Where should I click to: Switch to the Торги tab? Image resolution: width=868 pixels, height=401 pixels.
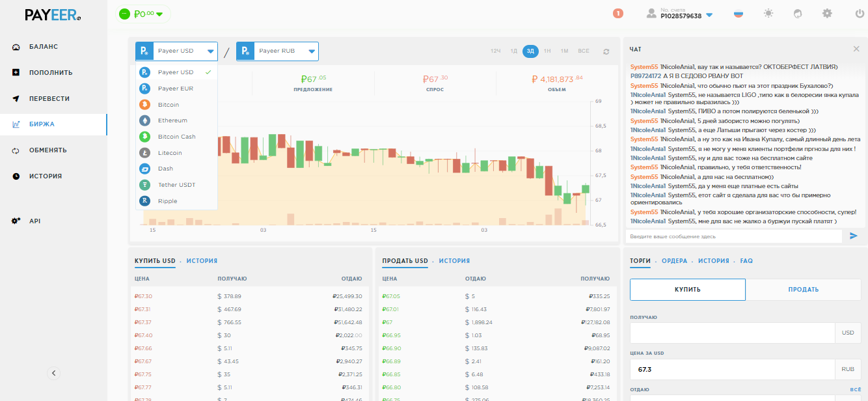pos(640,261)
